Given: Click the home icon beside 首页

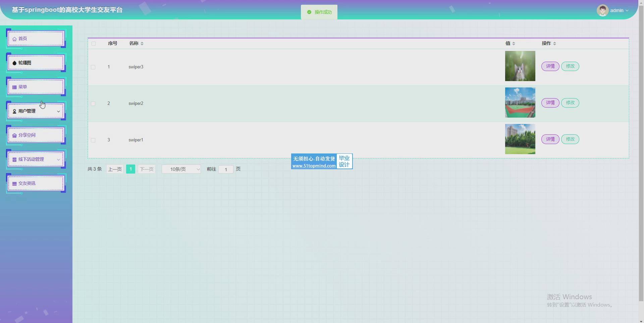Looking at the screenshot, I should click(14, 39).
